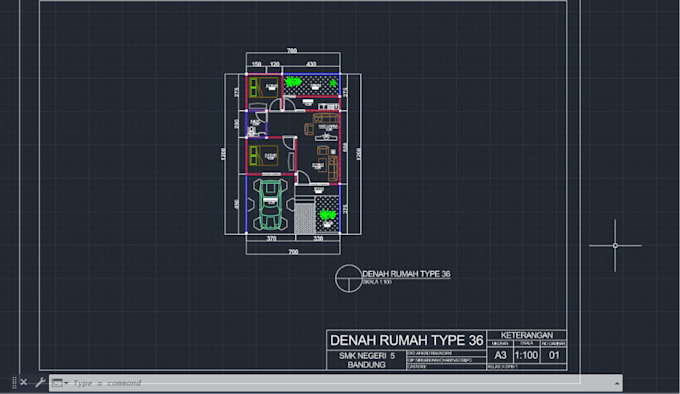This screenshot has width=680, height=394.
Task: Select the 'KETERANGAN' header cell
Action: pyautogui.click(x=526, y=335)
